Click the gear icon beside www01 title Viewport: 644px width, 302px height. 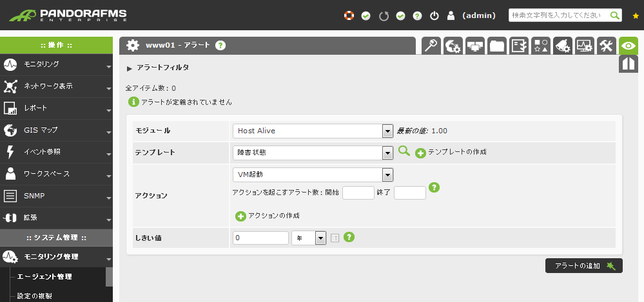pos(133,46)
